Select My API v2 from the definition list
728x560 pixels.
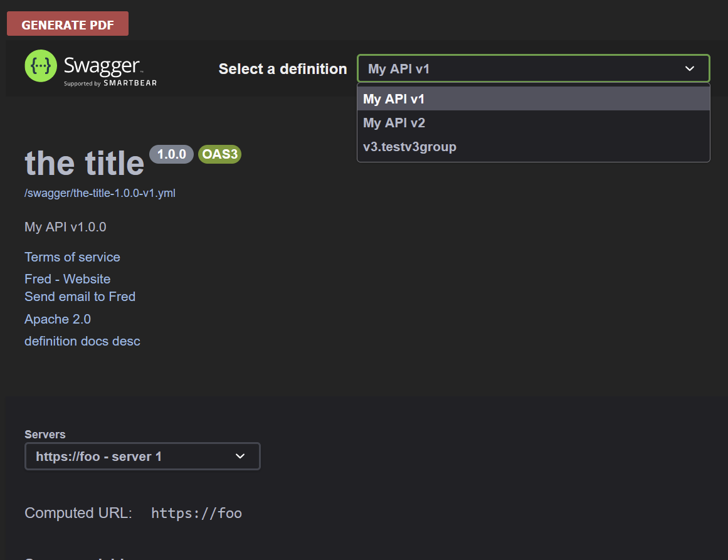(x=394, y=123)
